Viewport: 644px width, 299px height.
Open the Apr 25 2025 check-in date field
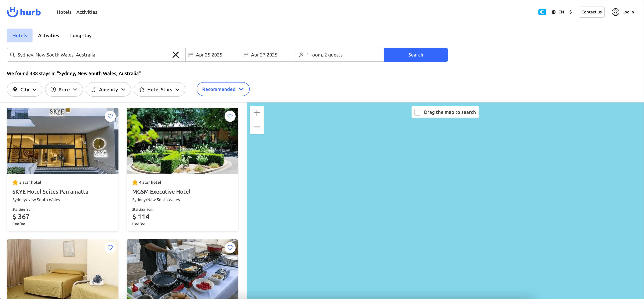(x=209, y=55)
